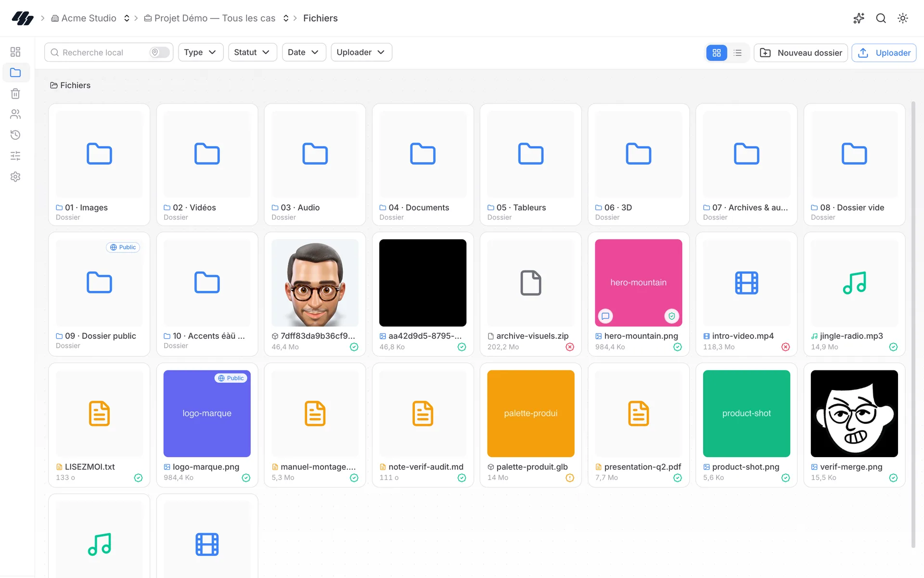
Task: Click the Nouveau dossier button
Action: pyautogui.click(x=801, y=53)
